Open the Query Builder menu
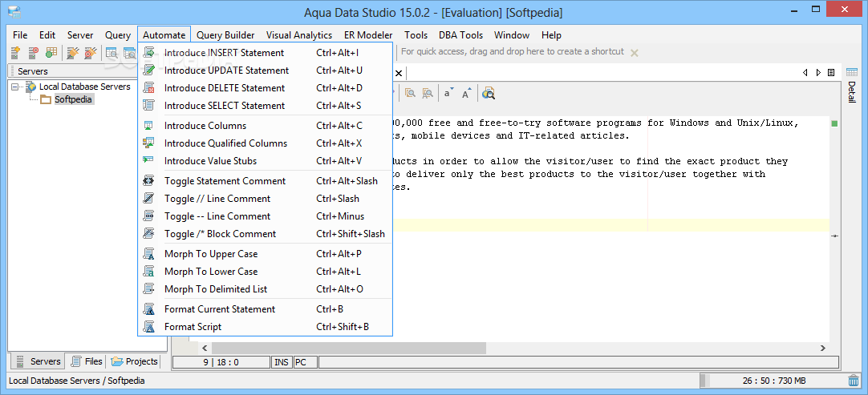This screenshot has height=395, width=868. [x=225, y=35]
